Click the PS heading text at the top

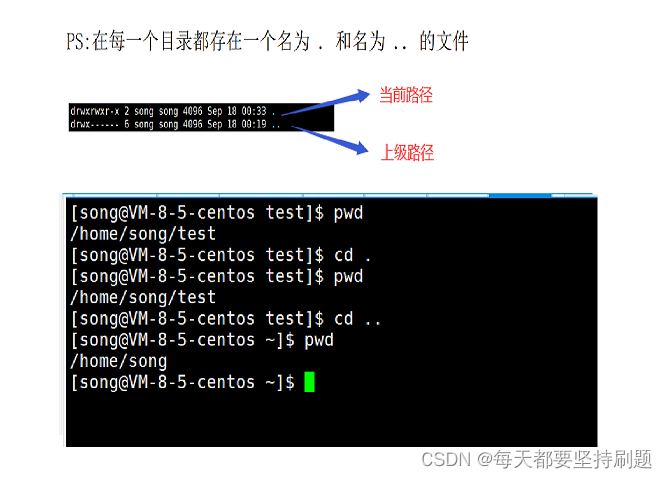[267, 41]
